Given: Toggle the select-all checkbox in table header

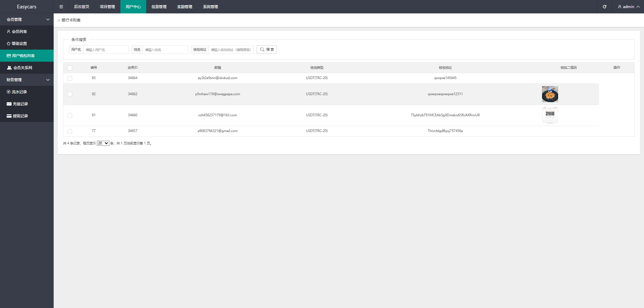Looking at the screenshot, I should point(70,68).
